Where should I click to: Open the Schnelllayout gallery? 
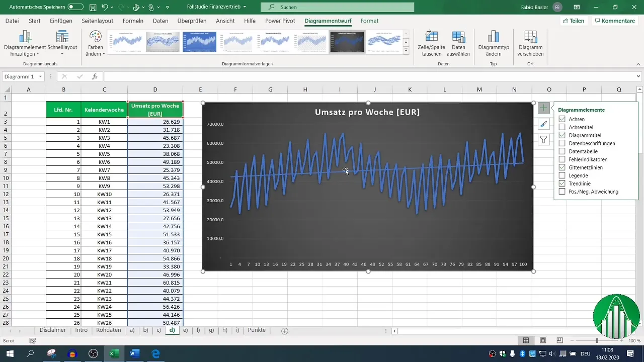pyautogui.click(x=62, y=44)
